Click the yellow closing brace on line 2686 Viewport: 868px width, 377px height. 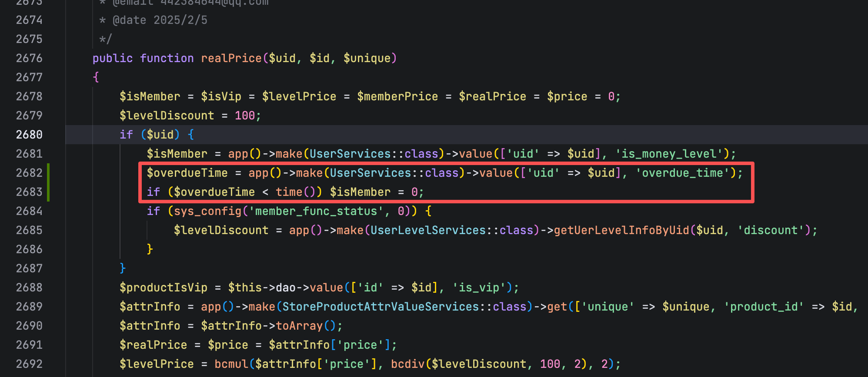[x=150, y=249]
